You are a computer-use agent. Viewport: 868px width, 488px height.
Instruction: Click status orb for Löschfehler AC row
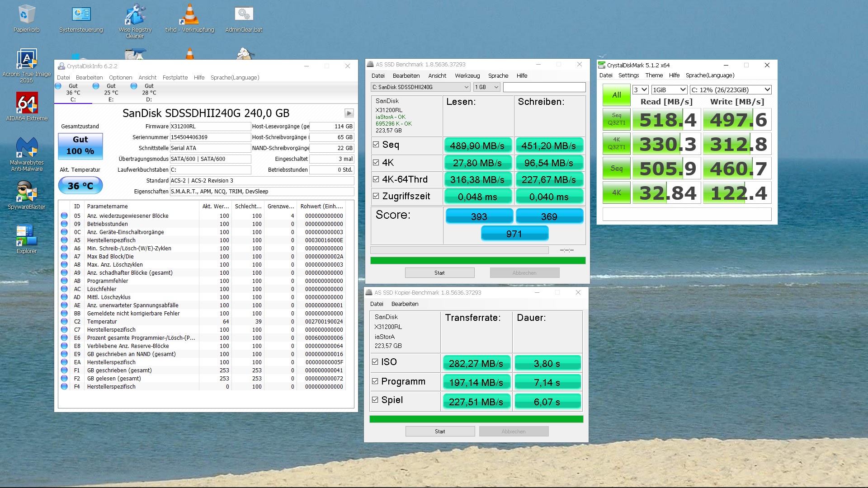click(x=64, y=289)
